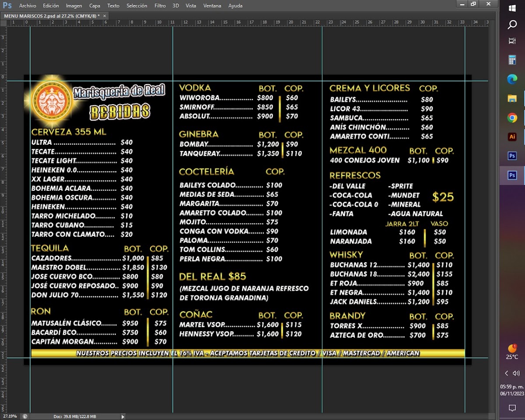The width and height of the screenshot is (525, 420).
Task: Click the Doc: 39.8 MB/122.8 MB status info
Action: (75, 416)
